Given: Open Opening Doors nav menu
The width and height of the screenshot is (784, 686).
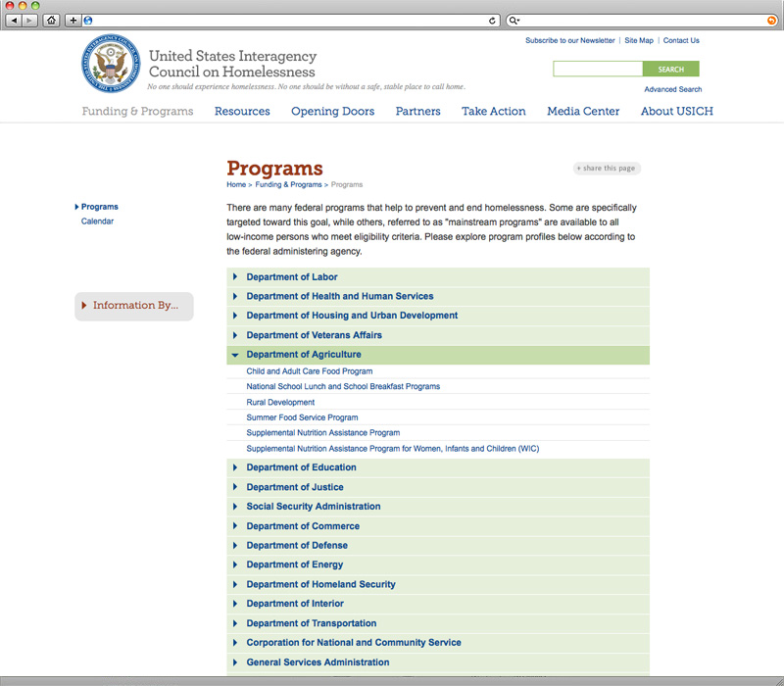Looking at the screenshot, I should point(332,111).
